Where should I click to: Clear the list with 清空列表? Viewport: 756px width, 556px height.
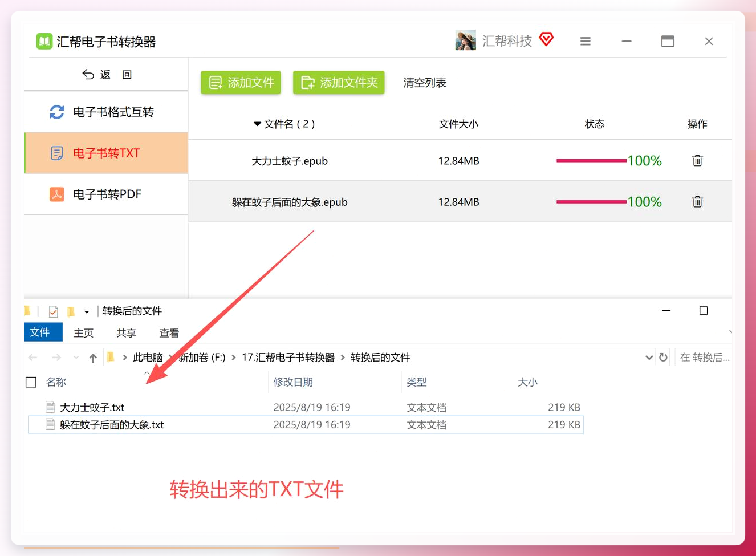[x=425, y=83]
